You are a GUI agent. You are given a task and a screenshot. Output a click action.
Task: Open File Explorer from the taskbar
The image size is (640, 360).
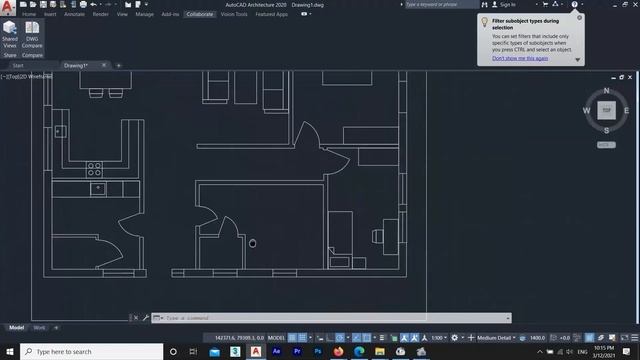pyautogui.click(x=380, y=351)
